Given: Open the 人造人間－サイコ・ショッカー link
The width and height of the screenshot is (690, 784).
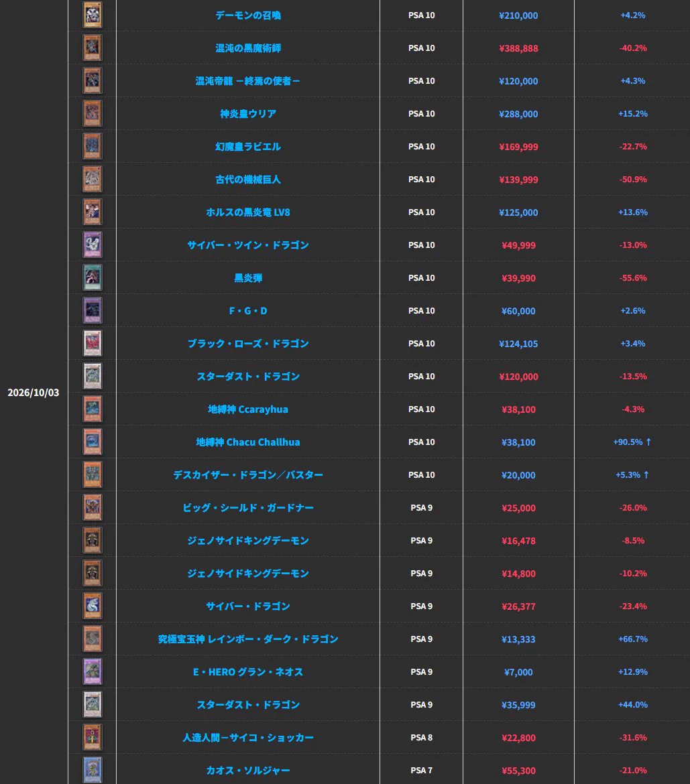Looking at the screenshot, I should tap(247, 738).
